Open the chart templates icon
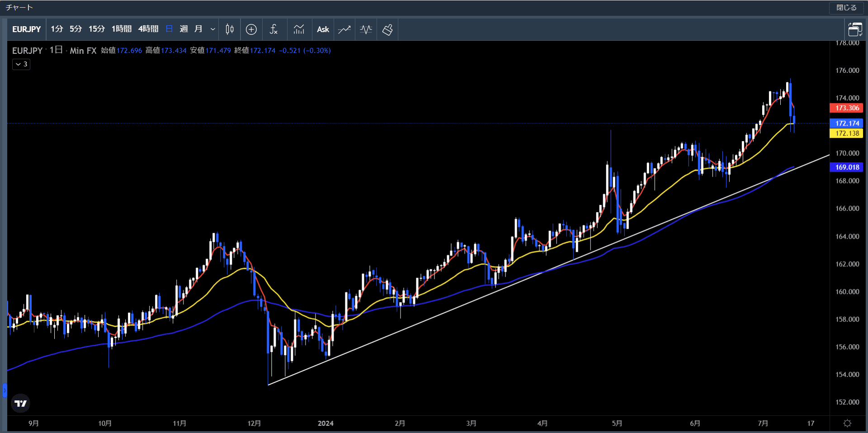This screenshot has height=433, width=868. [x=299, y=29]
